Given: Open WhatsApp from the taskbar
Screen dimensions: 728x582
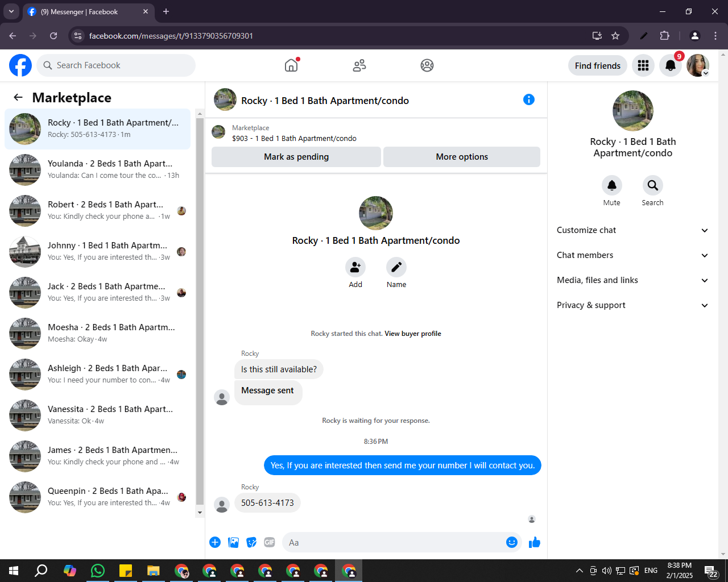Looking at the screenshot, I should coord(98,571).
